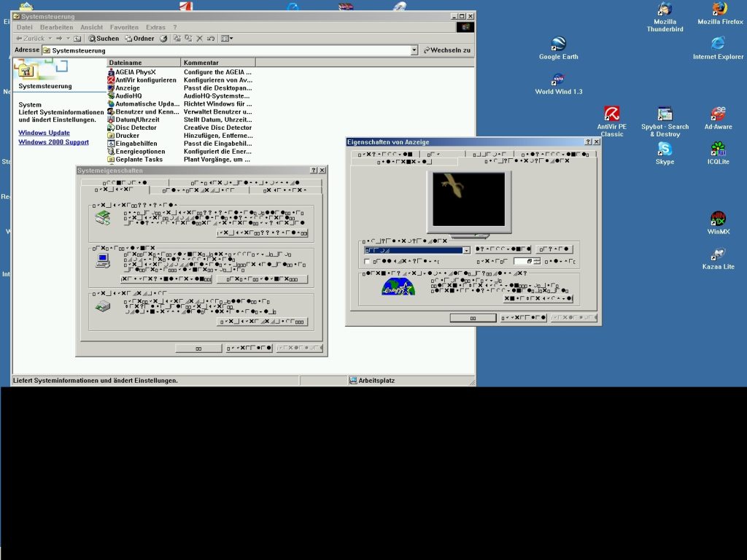
Task: Click the forward arrow in Systemsteuerung toolbar
Action: pyautogui.click(x=59, y=39)
